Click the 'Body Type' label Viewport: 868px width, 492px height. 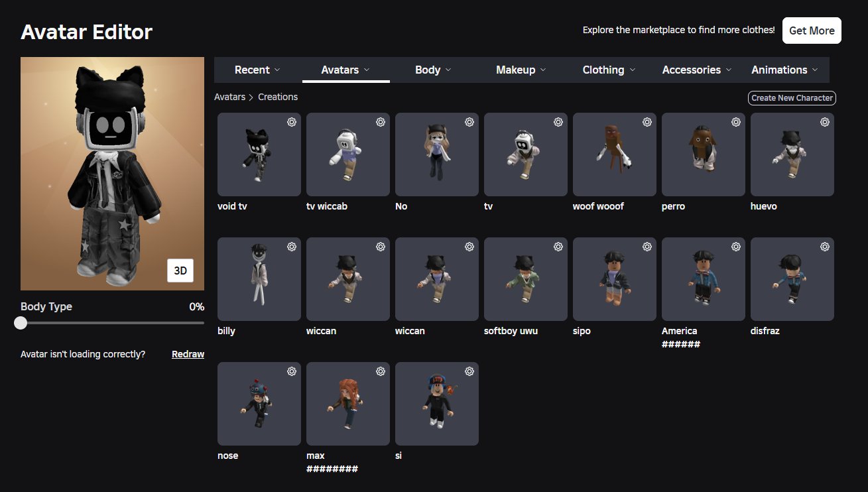(x=46, y=307)
